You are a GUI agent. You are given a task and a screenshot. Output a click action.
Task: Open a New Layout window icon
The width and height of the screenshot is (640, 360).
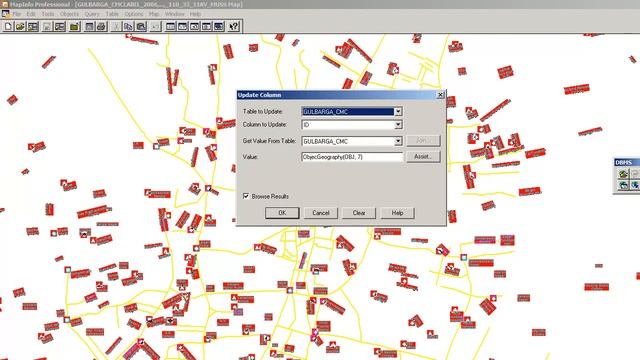[x=207, y=27]
